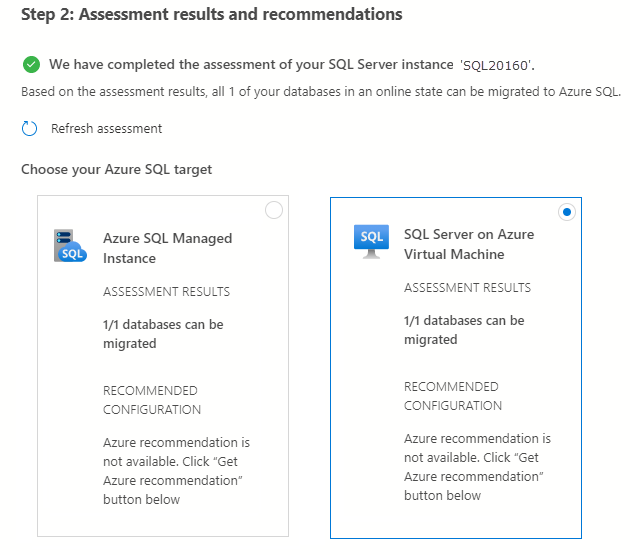
Task: Click recommendation not available text in Virtual Machine card
Action: (477, 467)
